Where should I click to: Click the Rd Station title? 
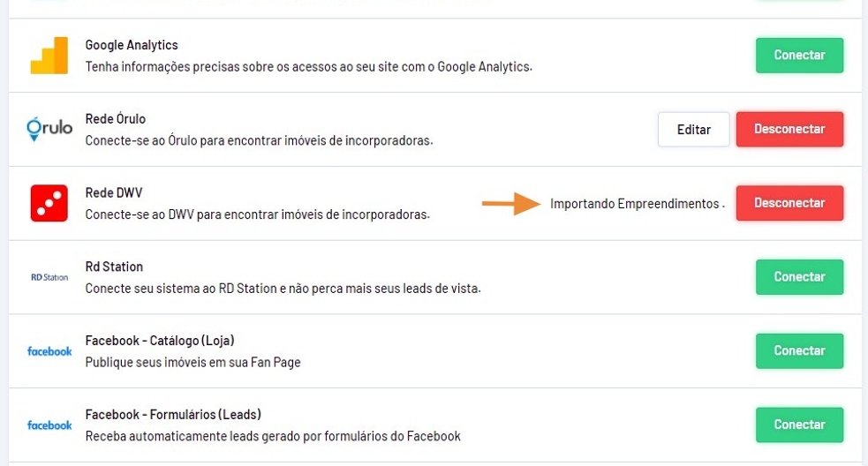114,267
